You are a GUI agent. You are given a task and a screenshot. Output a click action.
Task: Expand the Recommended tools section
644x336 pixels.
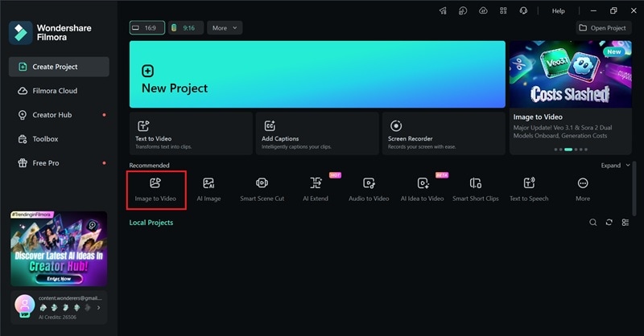(615, 166)
